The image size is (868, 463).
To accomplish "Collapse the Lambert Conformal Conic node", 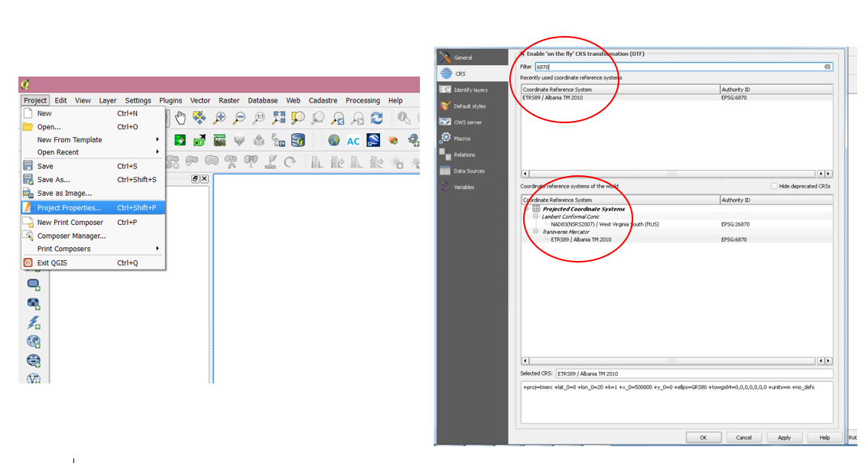I will [x=536, y=217].
